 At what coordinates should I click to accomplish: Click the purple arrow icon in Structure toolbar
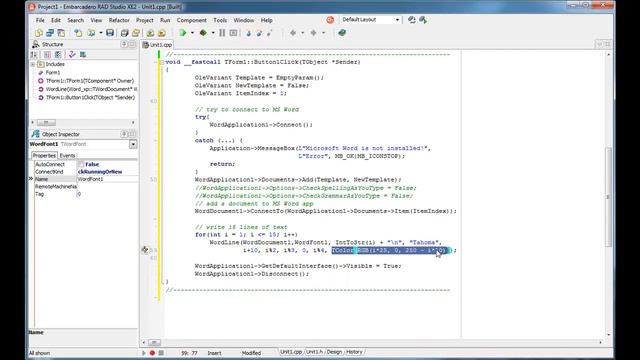(x=72, y=55)
